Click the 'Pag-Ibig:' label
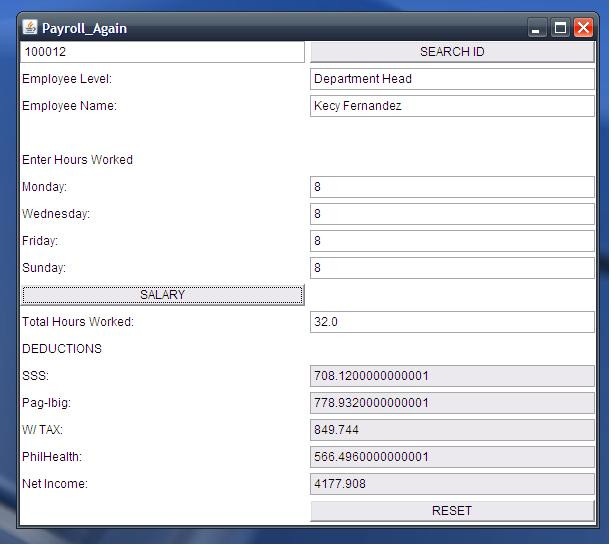 point(47,403)
